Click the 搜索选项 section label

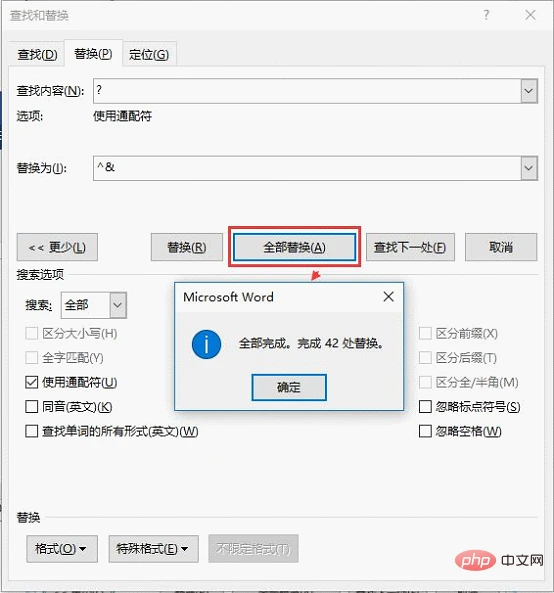tap(40, 275)
